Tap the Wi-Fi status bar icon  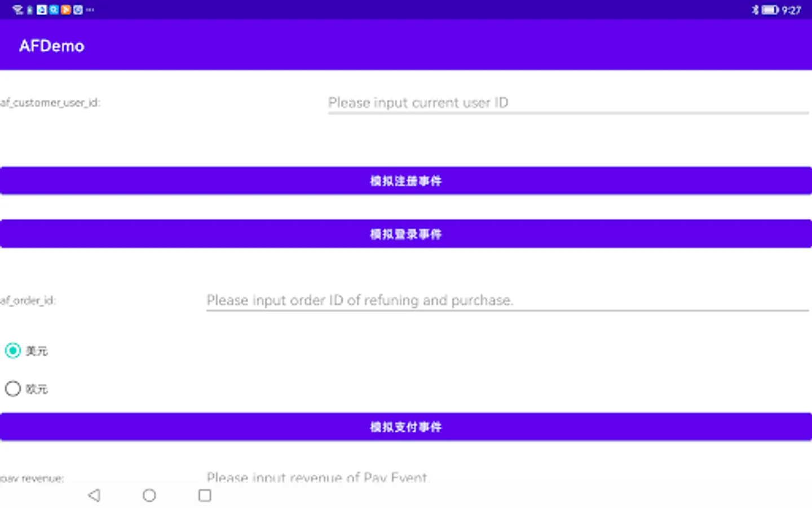[x=17, y=10]
